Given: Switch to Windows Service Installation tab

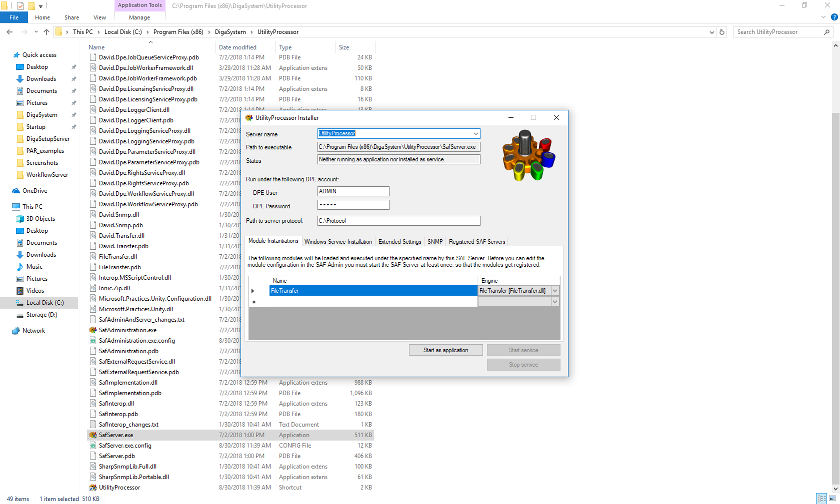Looking at the screenshot, I should coord(338,242).
